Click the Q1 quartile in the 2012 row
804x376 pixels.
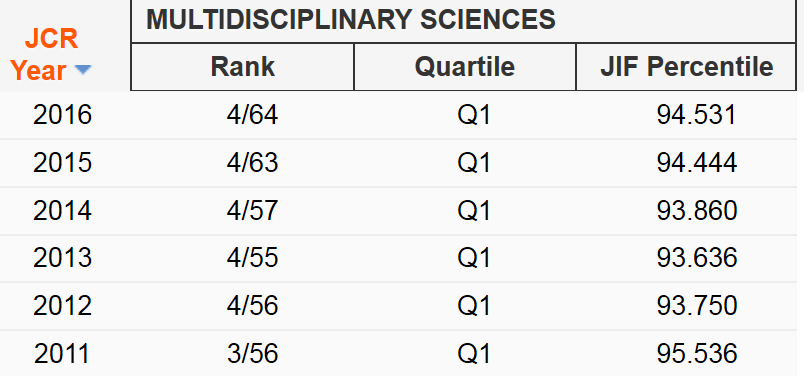(x=474, y=306)
